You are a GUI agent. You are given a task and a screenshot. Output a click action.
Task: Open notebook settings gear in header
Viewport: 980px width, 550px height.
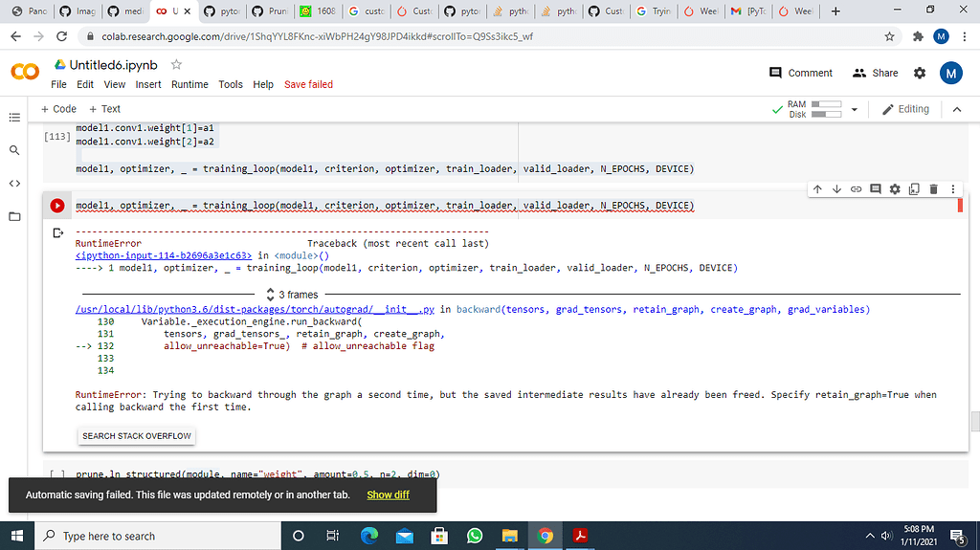tap(920, 73)
